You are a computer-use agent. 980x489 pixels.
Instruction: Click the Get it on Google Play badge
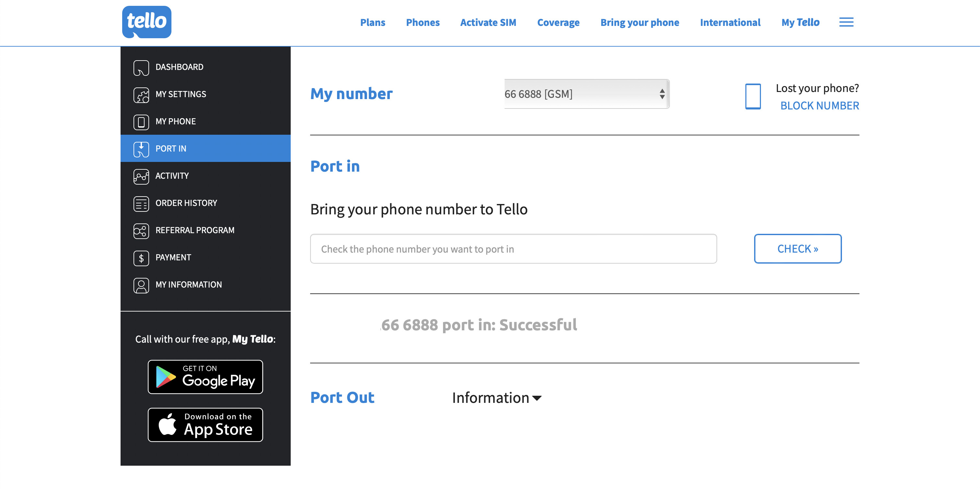click(205, 376)
